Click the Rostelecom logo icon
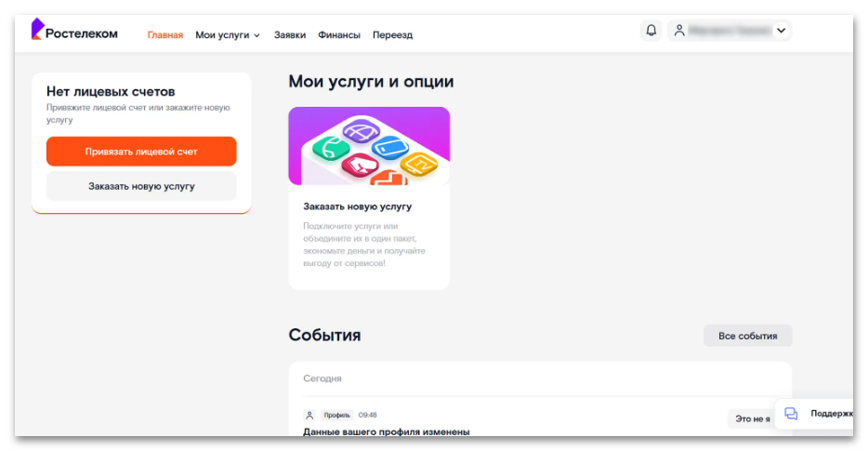868x451 pixels. pos(37,29)
